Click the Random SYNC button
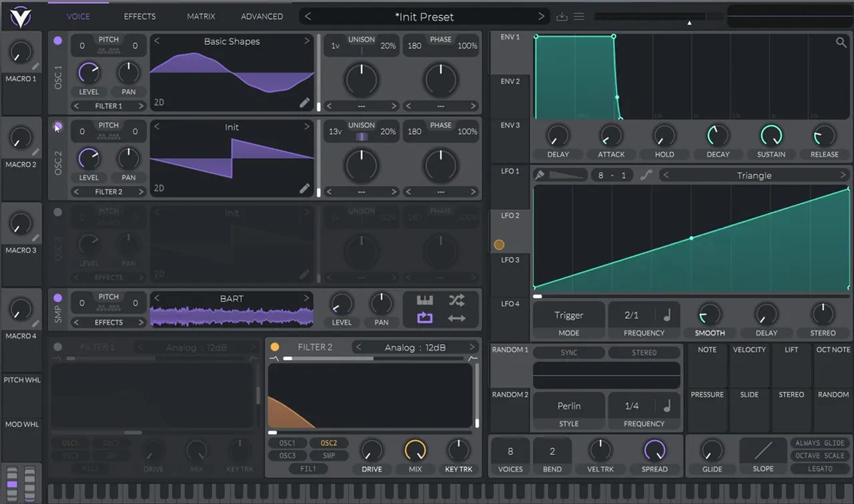Image resolution: width=854 pixels, height=504 pixels. click(x=569, y=353)
